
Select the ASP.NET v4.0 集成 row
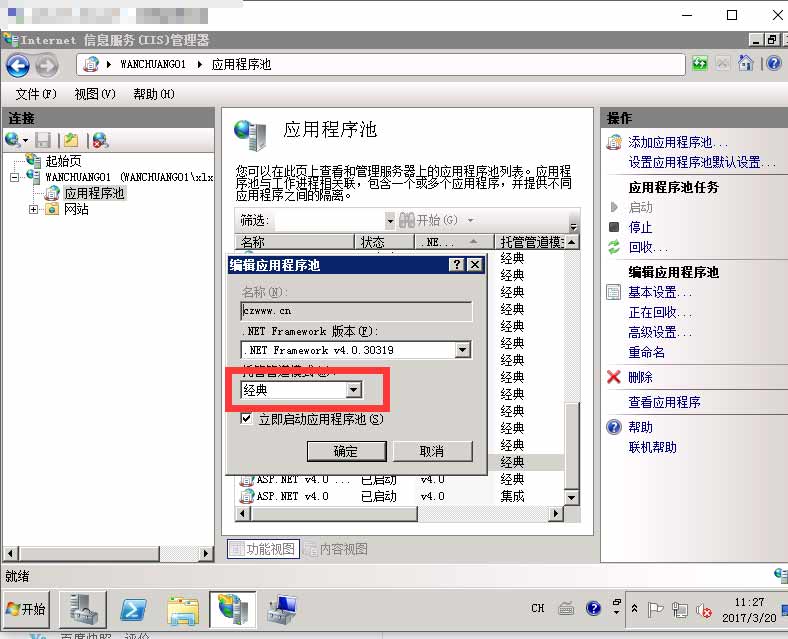point(400,496)
